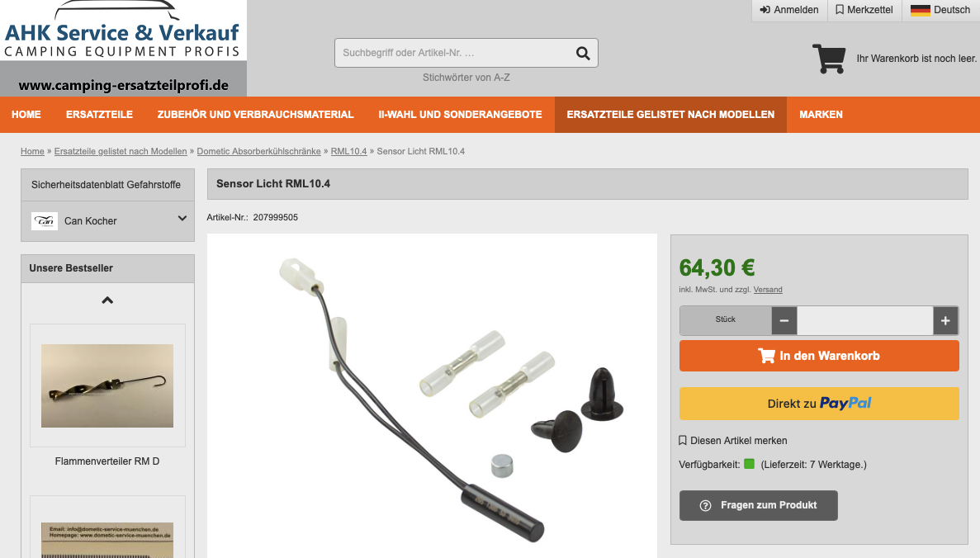Bookmark via Diesen Artikel merken icon
This screenshot has height=558, width=980.
(683, 441)
